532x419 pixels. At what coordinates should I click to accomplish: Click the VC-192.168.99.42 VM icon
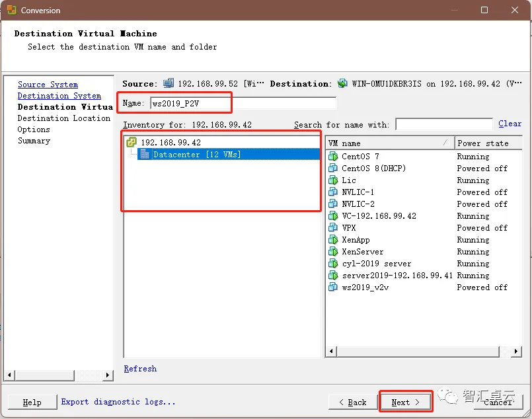pyautogui.click(x=333, y=215)
